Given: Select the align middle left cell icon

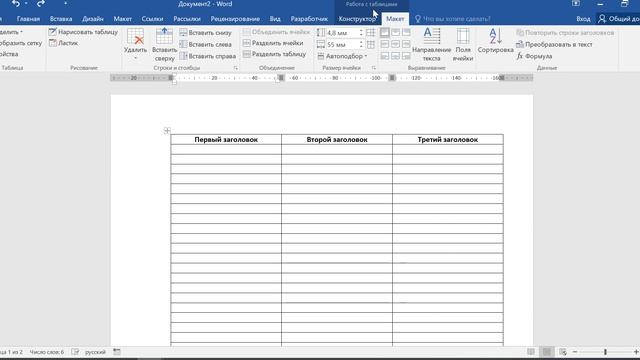Looking at the screenshot, I should tap(384, 44).
